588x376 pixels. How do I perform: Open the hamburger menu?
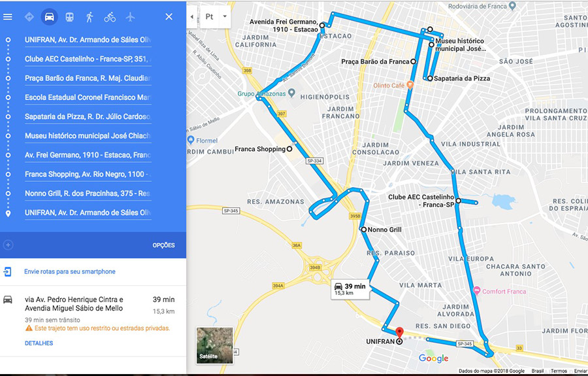coord(8,17)
